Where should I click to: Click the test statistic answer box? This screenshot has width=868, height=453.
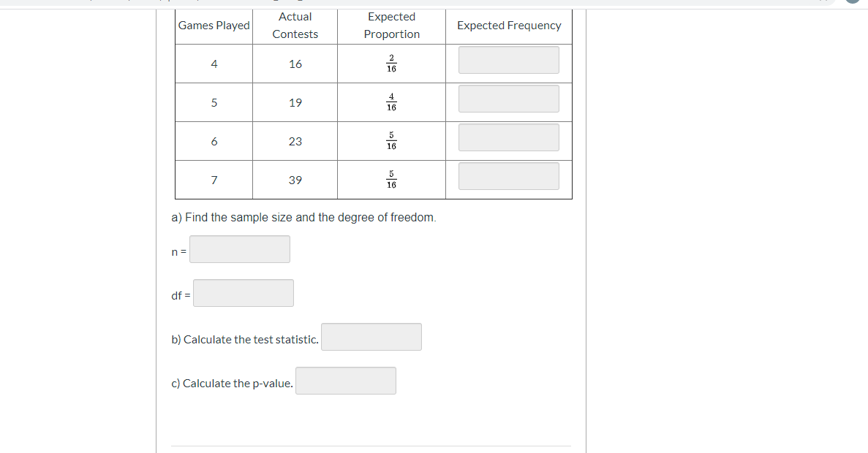[371, 337]
